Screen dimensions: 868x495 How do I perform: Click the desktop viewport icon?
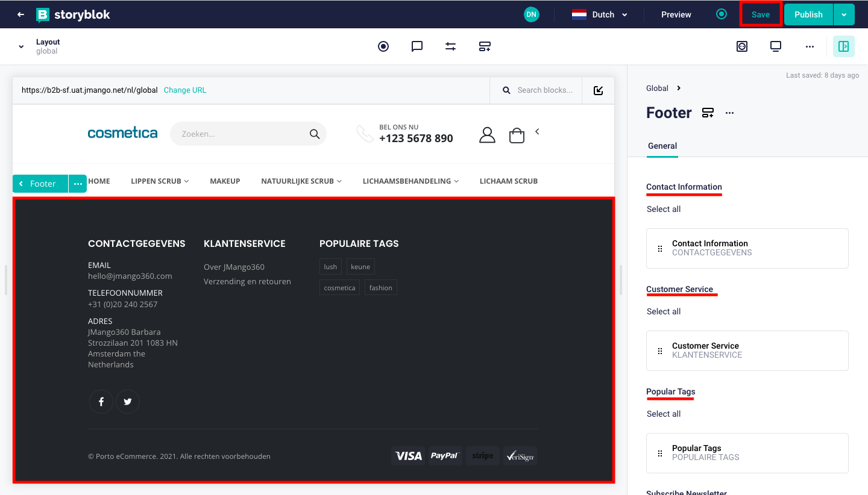pyautogui.click(x=776, y=46)
